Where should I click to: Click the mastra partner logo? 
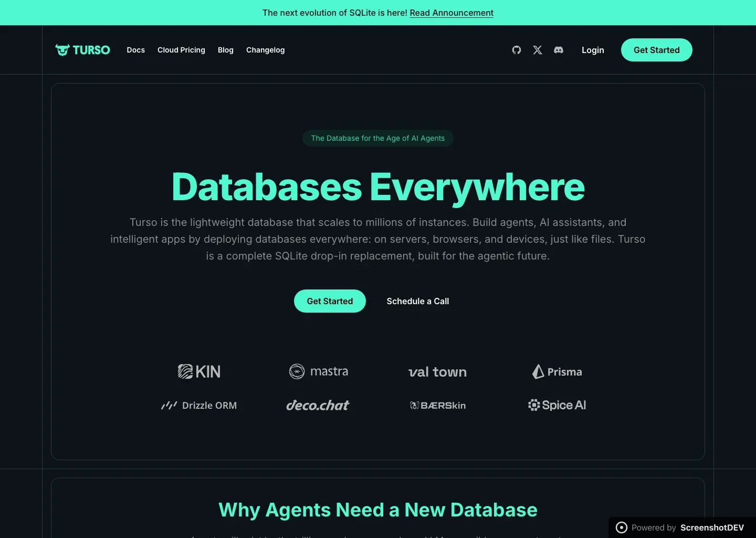[319, 371]
